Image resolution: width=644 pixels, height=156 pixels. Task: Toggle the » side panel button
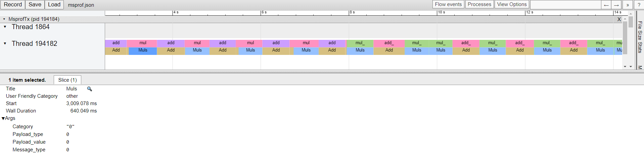pyautogui.click(x=628, y=5)
